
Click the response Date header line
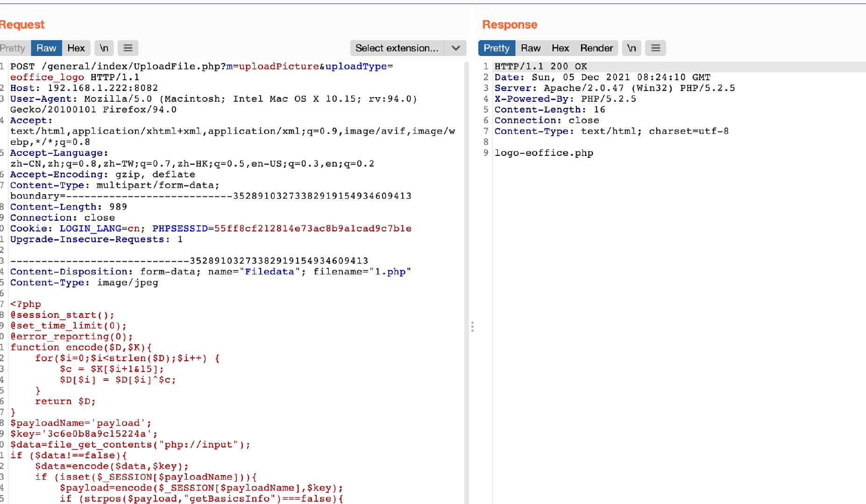click(x=603, y=77)
